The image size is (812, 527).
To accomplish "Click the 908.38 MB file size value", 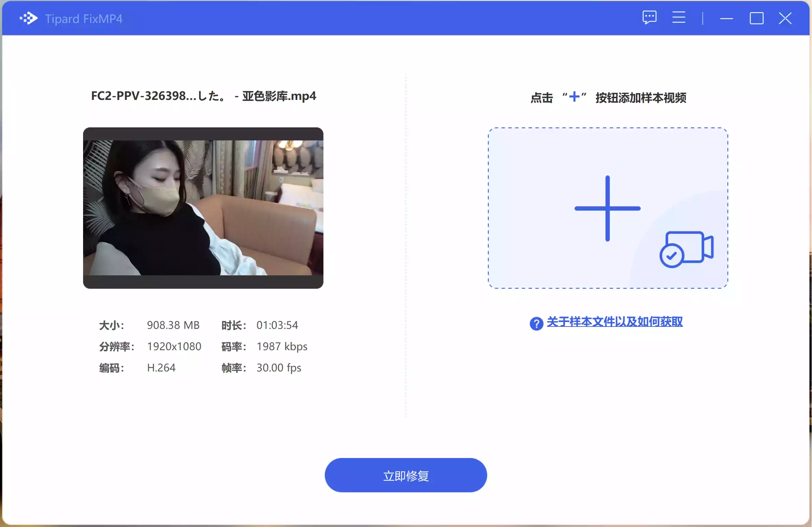I will tap(173, 325).
